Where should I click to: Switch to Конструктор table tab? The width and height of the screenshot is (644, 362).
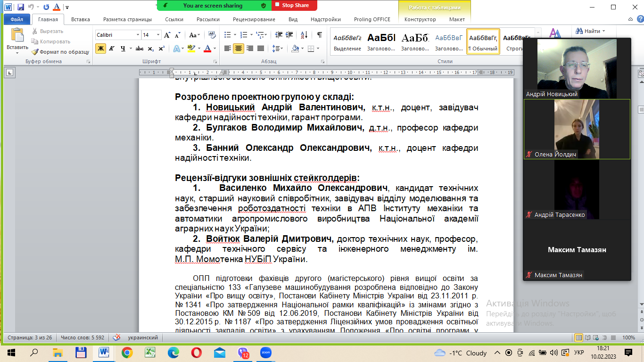(420, 19)
